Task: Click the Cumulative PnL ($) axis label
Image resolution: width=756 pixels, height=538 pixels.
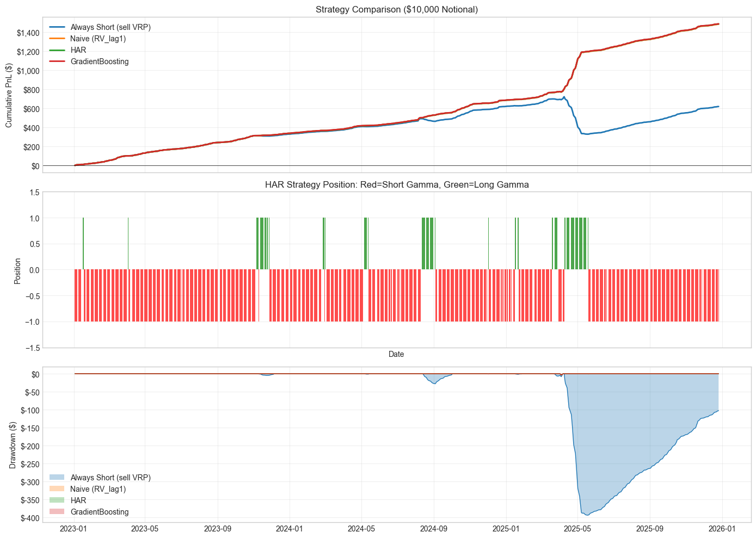Action: click(9, 95)
